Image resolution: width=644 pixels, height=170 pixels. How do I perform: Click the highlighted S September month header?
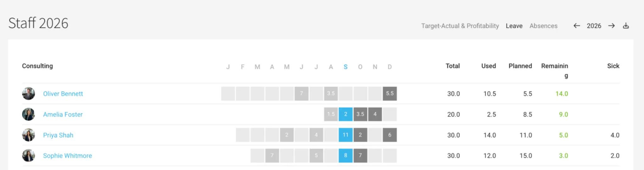point(346,67)
